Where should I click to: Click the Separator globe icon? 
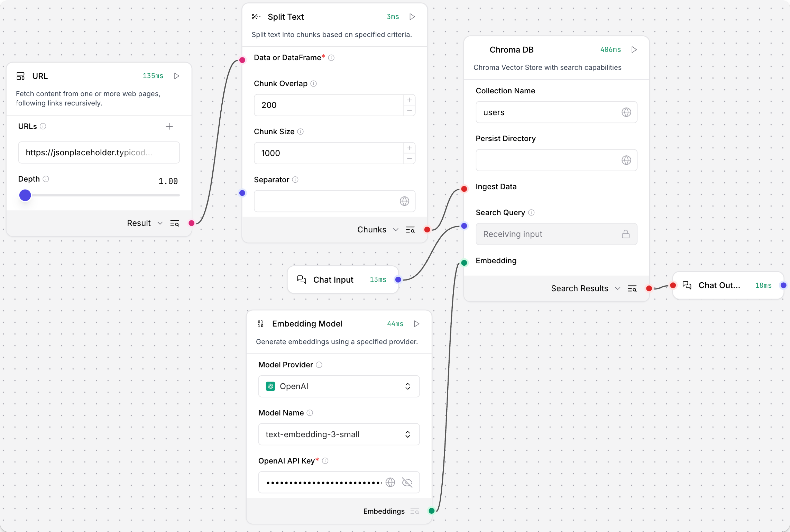point(404,201)
